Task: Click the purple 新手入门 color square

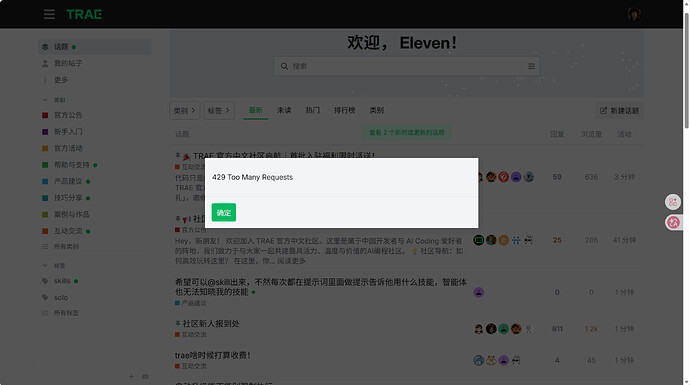Action: click(x=45, y=132)
